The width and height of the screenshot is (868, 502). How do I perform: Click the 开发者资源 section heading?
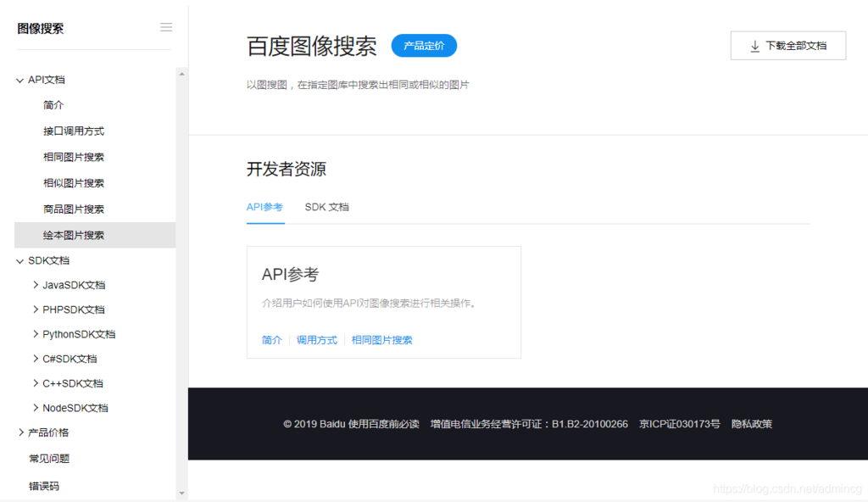[287, 169]
